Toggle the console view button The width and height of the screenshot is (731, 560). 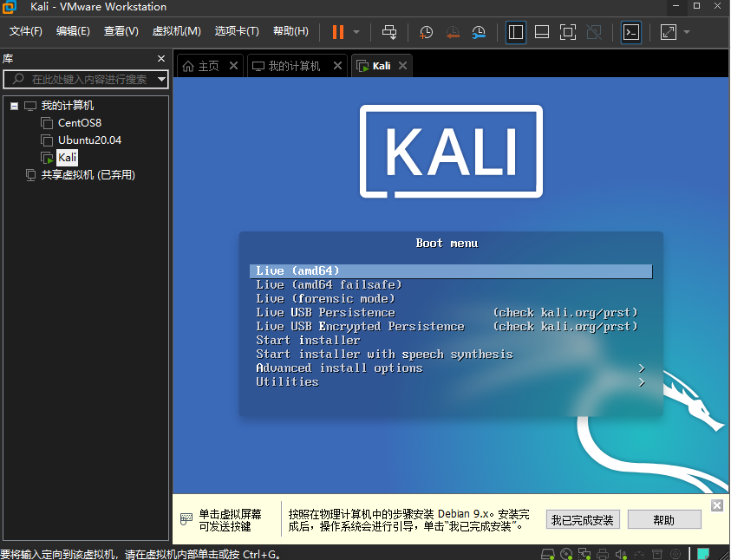pyautogui.click(x=631, y=32)
